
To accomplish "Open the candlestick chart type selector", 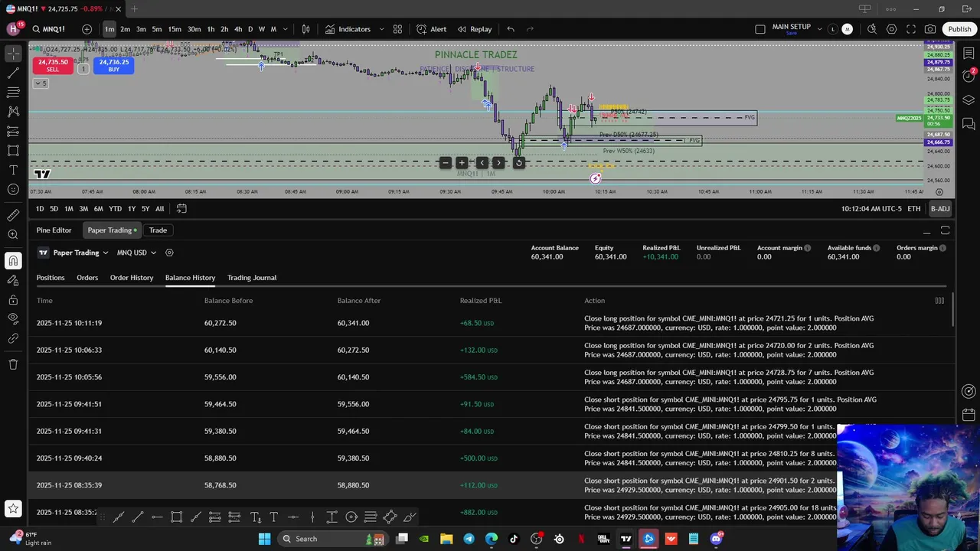I will (x=305, y=29).
